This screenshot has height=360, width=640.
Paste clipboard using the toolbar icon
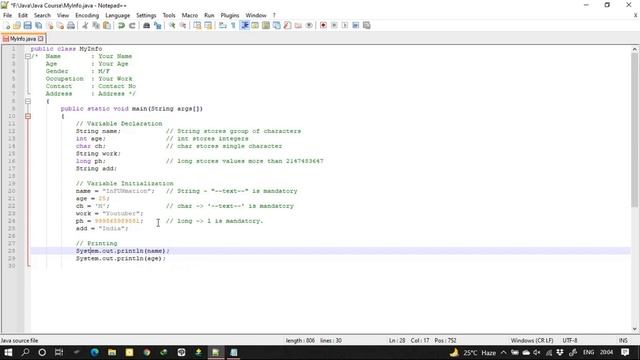pyautogui.click(x=107, y=25)
